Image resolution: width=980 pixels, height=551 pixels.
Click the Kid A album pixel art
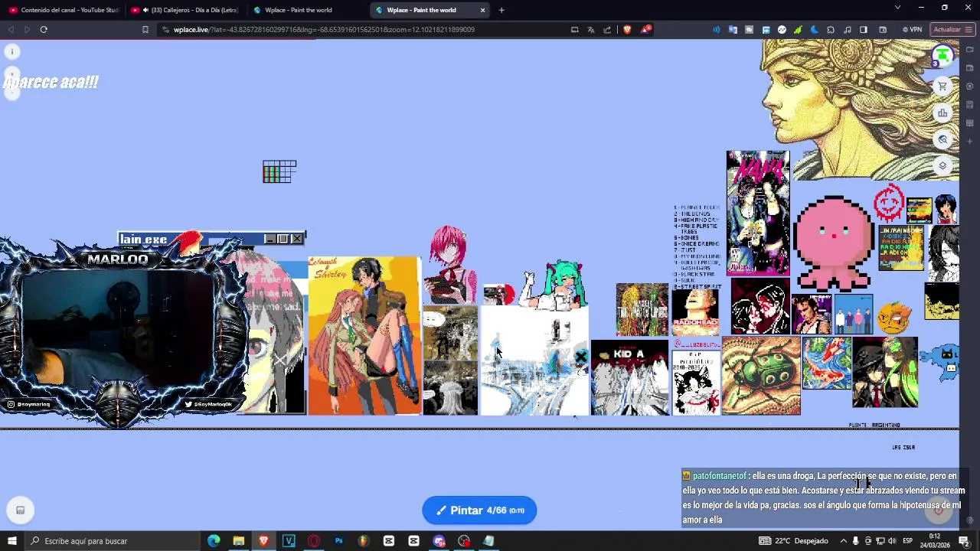(629, 377)
